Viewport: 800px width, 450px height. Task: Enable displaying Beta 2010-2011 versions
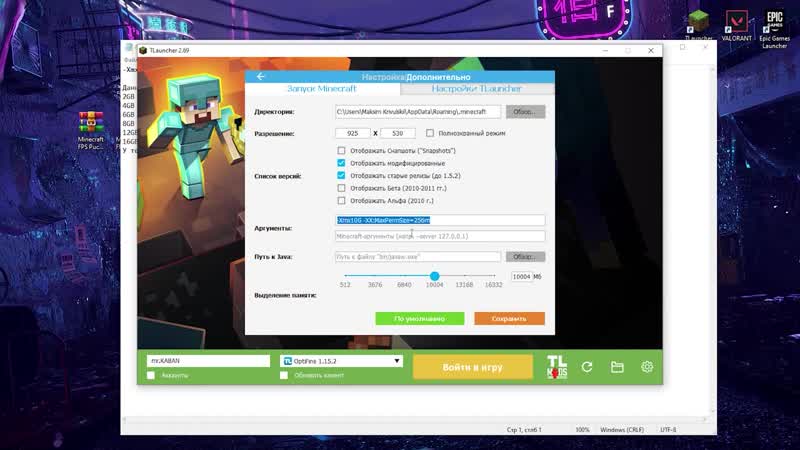tap(341, 188)
